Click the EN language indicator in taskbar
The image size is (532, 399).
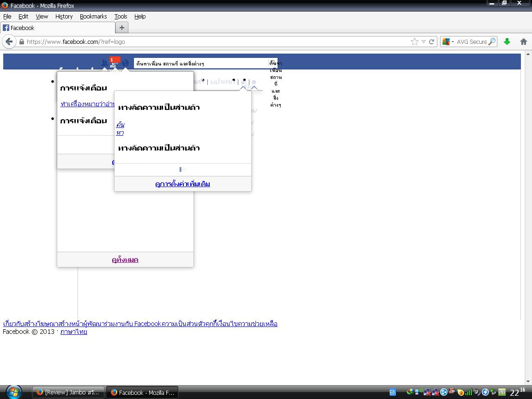(x=393, y=392)
